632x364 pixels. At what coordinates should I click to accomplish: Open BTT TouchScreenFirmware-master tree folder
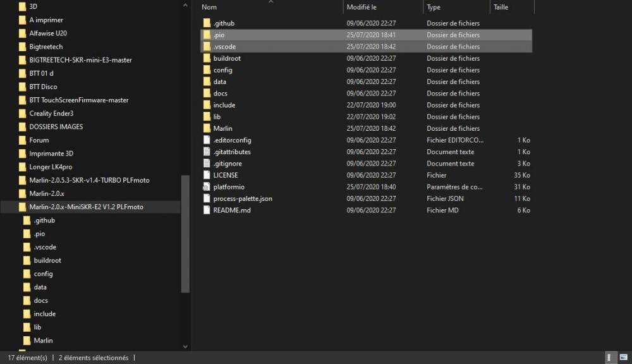pos(79,100)
